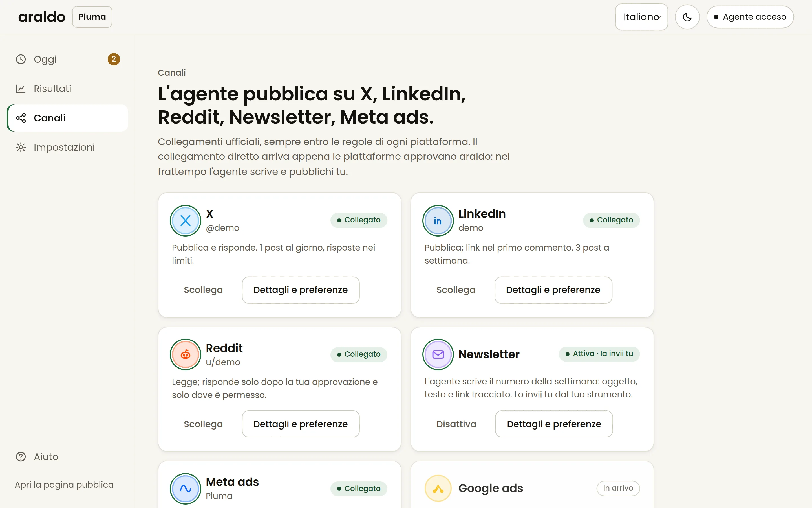
Task: Click the Newsletter envelope icon
Action: [x=438, y=354]
